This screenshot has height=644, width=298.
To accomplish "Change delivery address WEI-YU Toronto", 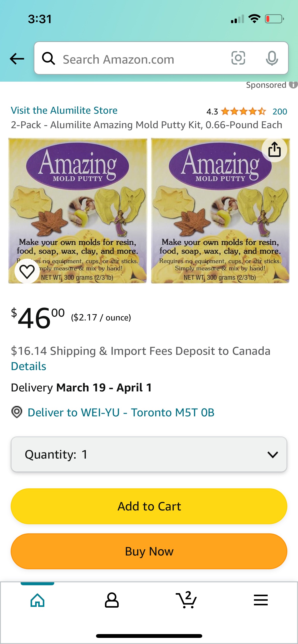I will [121, 413].
